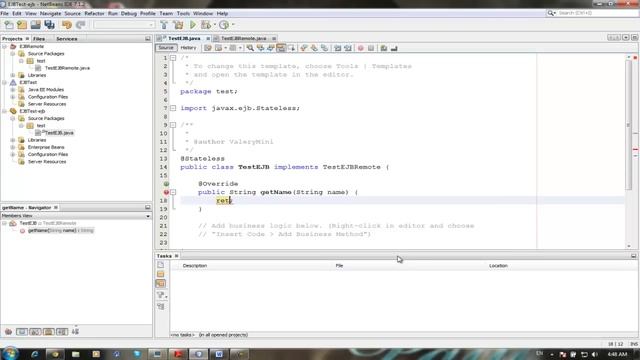The image size is (640, 360).
Task: Click the Open Project toolbar icon
Action: [x=36, y=25]
